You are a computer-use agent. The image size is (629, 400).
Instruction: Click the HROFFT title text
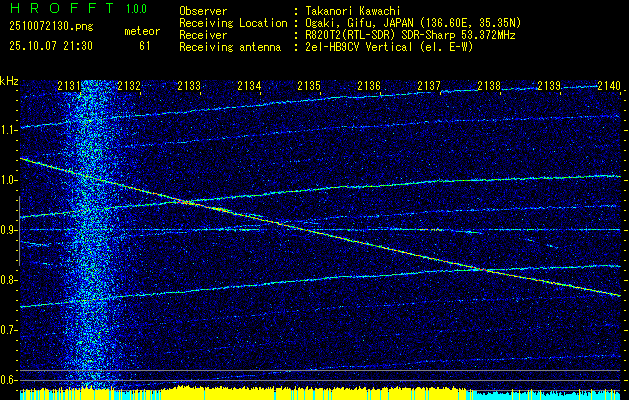pos(62,8)
